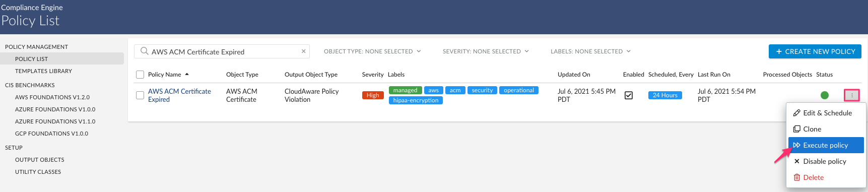Viewport: 868px width, 192px height.
Task: Check the AWS ACM Certificate Expired row checkbox
Action: [140, 95]
